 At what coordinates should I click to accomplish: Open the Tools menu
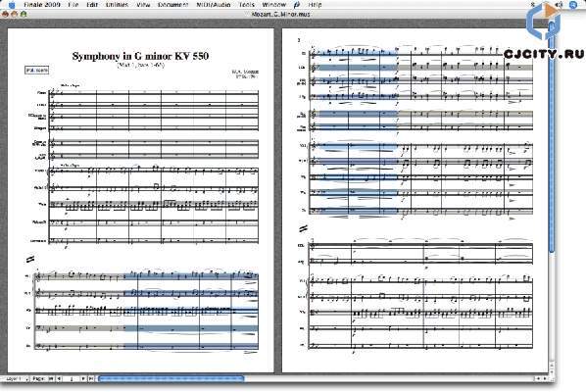[246, 5]
